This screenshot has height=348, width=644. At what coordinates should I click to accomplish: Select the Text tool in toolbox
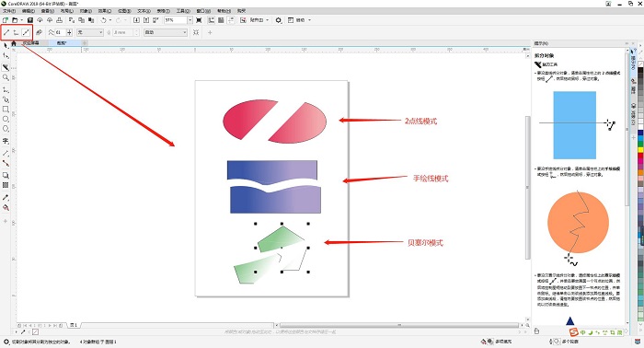[6, 141]
